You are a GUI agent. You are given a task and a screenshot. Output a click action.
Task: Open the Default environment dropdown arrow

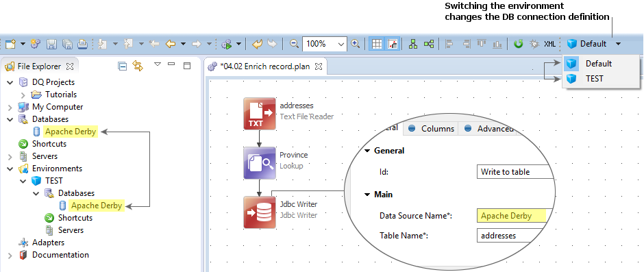coord(618,44)
